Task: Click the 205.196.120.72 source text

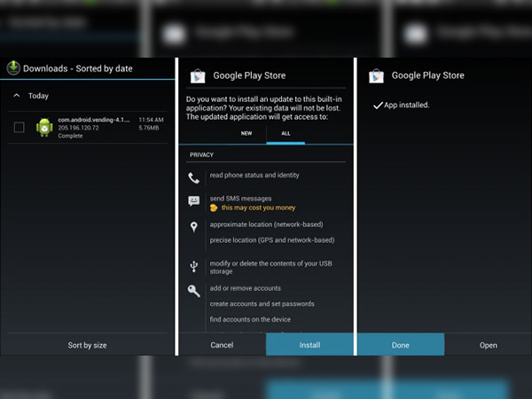Action: click(78, 128)
